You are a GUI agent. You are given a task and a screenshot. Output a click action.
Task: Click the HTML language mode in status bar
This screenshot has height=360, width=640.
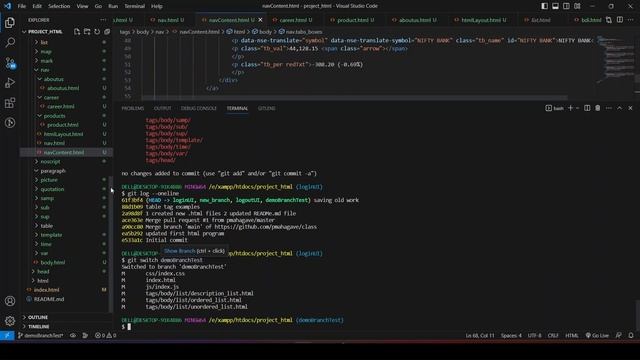572,336
